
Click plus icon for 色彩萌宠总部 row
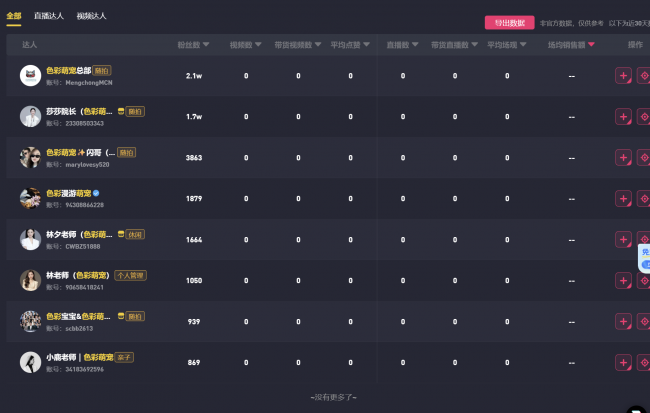tap(623, 75)
